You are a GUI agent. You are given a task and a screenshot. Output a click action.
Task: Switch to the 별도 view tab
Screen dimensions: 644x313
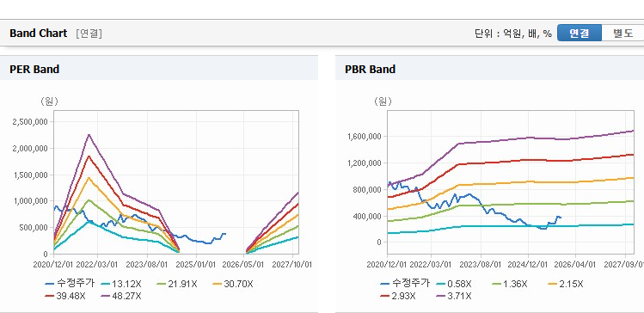(623, 33)
